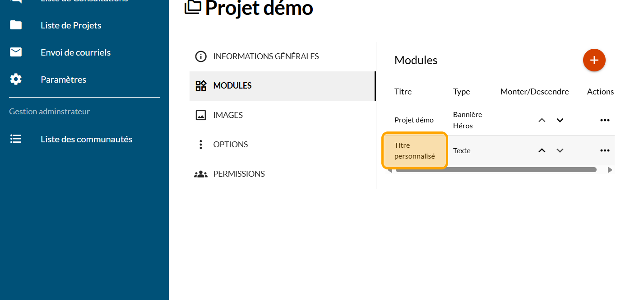Click the envelope icon for Envoi de courriels
The width and height of the screenshot is (644, 300).
pyautogui.click(x=16, y=52)
